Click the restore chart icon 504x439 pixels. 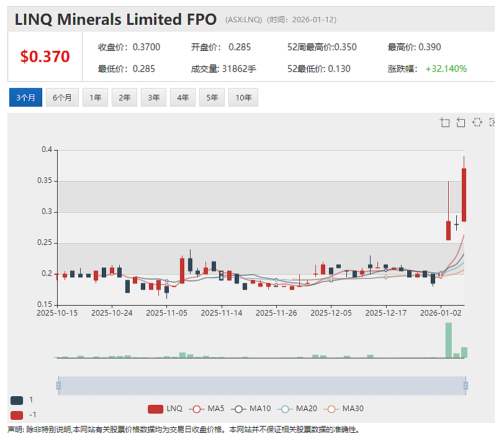pyautogui.click(x=477, y=122)
